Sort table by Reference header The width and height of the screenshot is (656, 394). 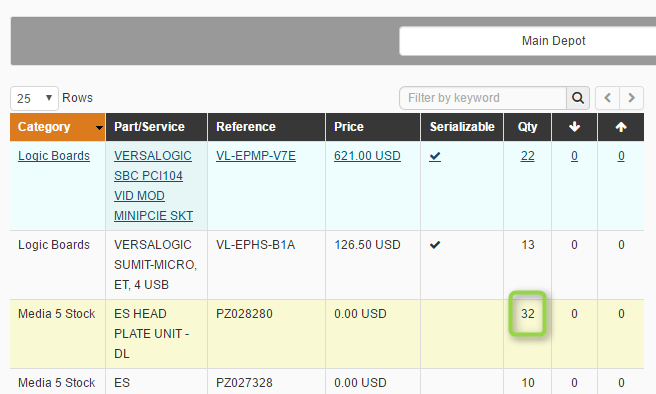246,127
